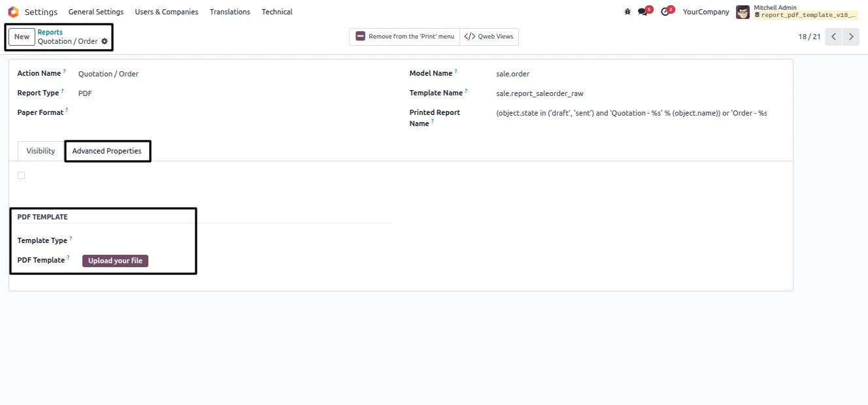Open General Settings menu
This screenshot has width=868, height=405.
pyautogui.click(x=96, y=12)
